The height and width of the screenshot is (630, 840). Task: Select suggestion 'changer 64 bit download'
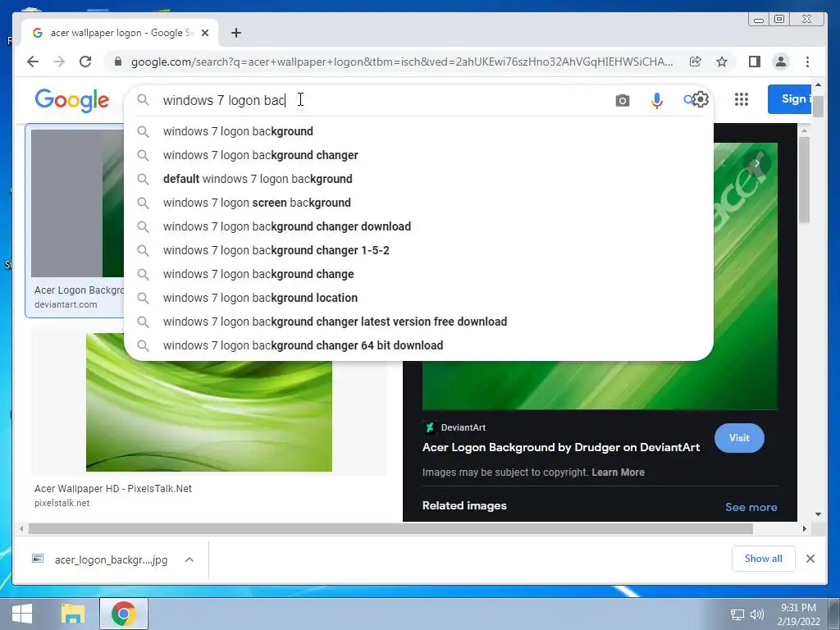tap(418, 345)
